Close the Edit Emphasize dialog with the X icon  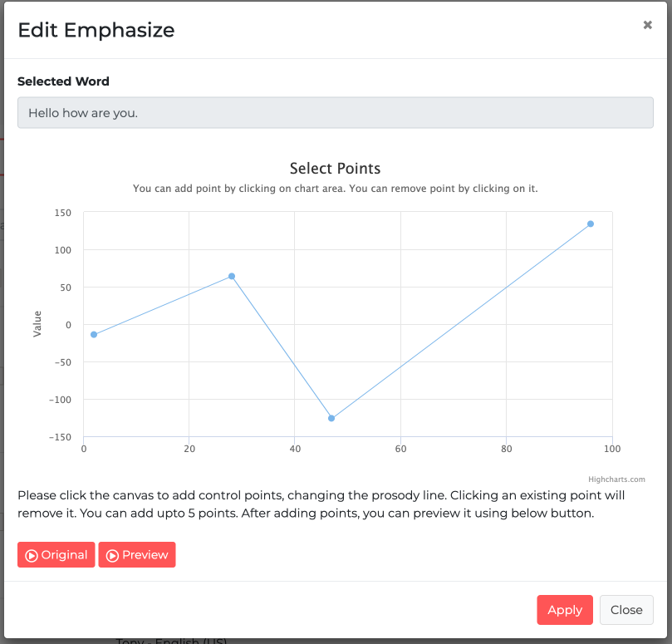click(x=647, y=25)
